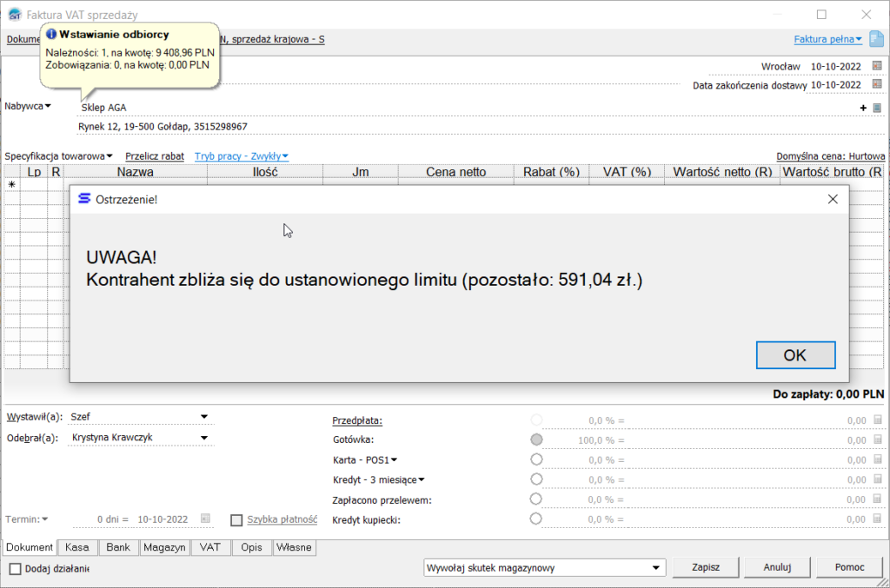
Task: Click the Zapisz button
Action: (x=706, y=567)
